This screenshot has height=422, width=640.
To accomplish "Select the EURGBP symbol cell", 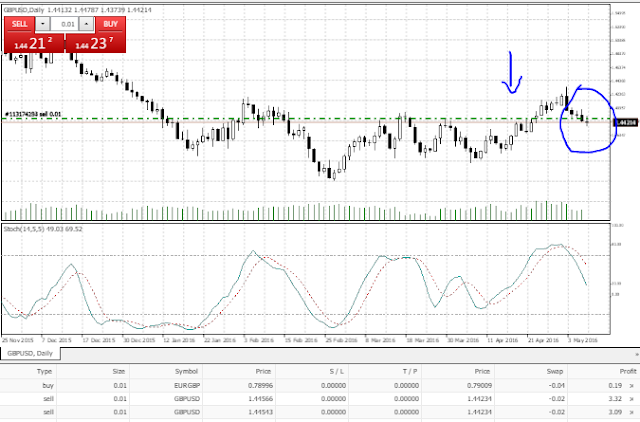I will click(187, 386).
